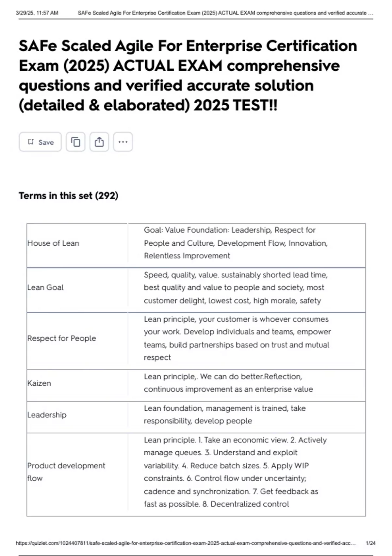
Task: Open the Share icon
Action: point(100,142)
